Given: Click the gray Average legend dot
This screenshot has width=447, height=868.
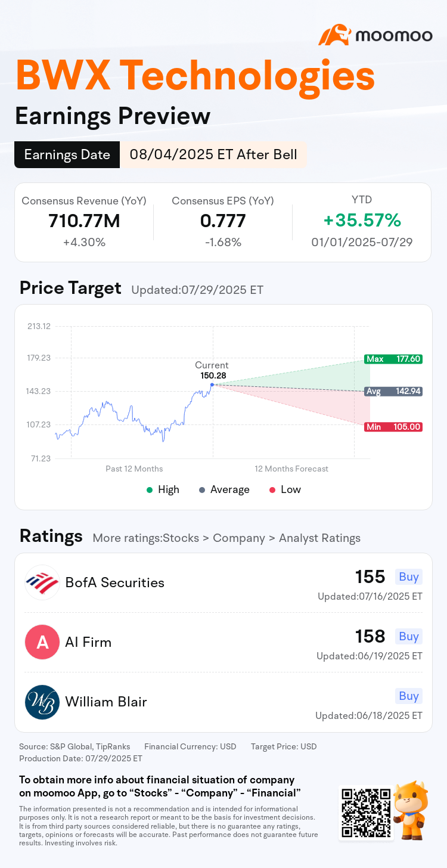Looking at the screenshot, I should point(201,490).
